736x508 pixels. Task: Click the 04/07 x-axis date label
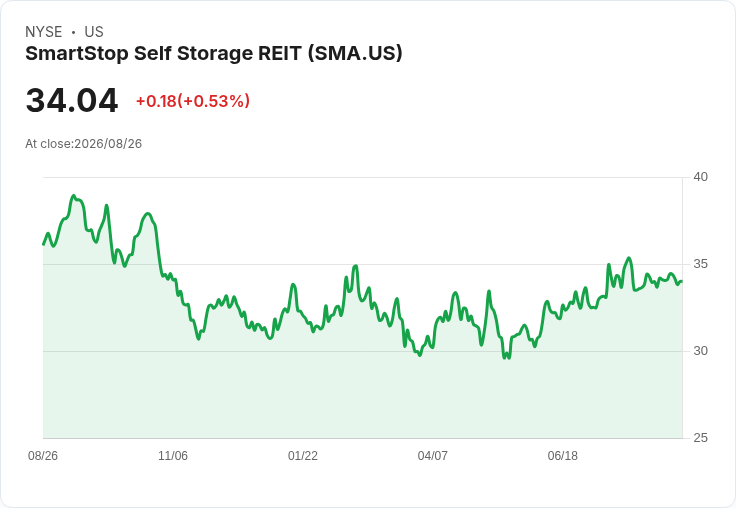(x=432, y=455)
